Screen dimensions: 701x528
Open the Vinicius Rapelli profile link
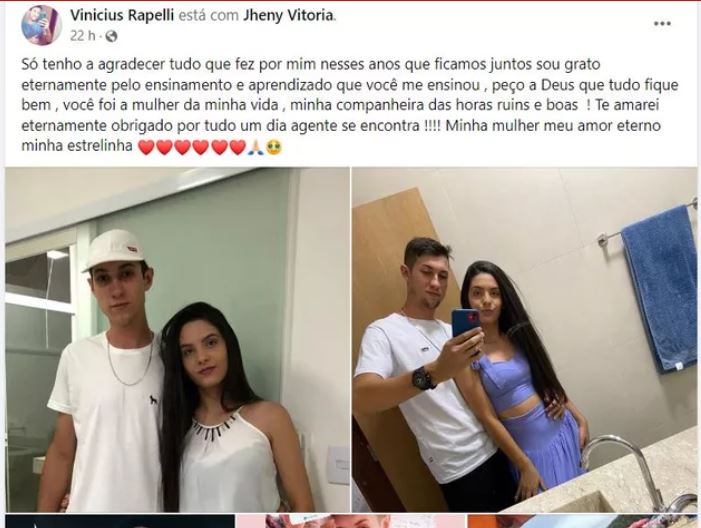click(x=122, y=15)
